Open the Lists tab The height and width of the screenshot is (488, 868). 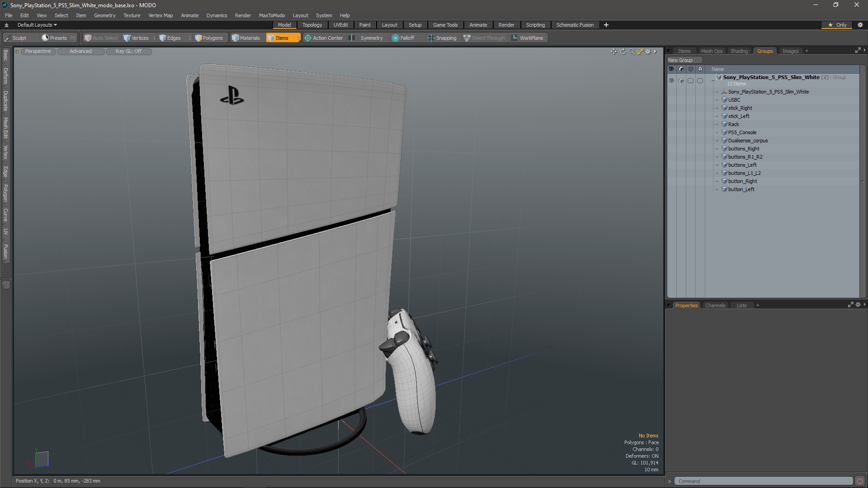741,305
